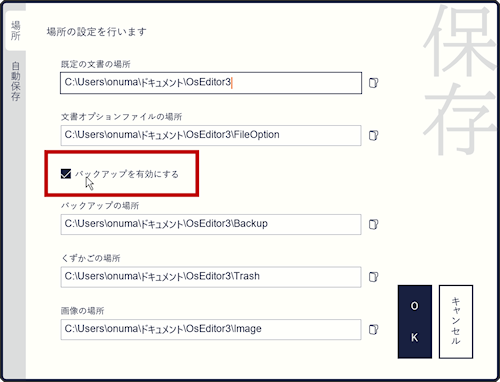This screenshot has width=500, height=382.
Task: Select the 場所 side tab
Action: coord(16,30)
